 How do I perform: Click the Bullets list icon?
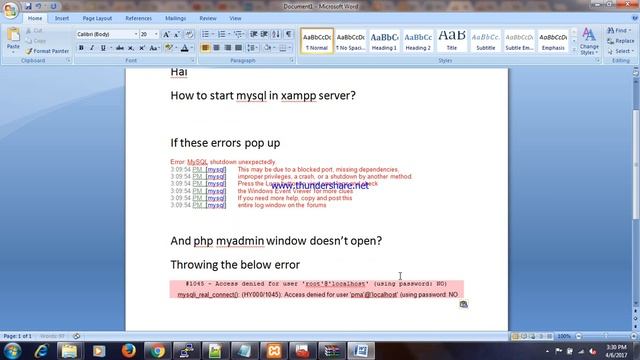click(205, 34)
